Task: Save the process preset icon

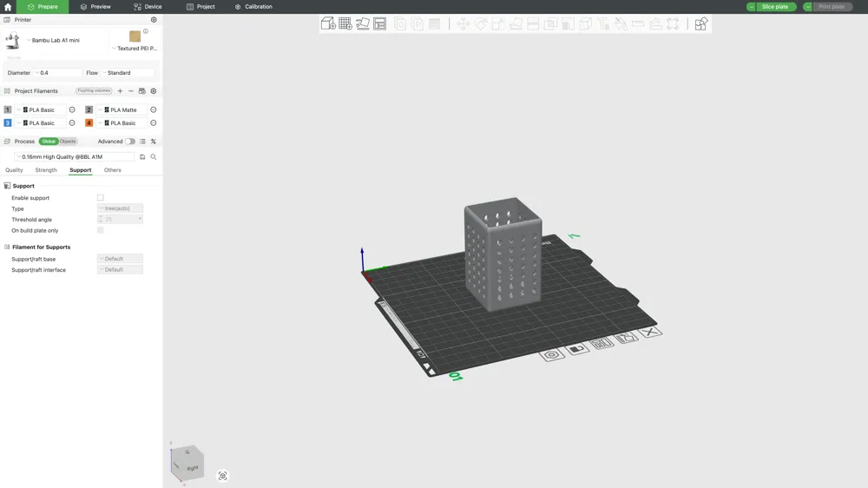Action: click(142, 157)
